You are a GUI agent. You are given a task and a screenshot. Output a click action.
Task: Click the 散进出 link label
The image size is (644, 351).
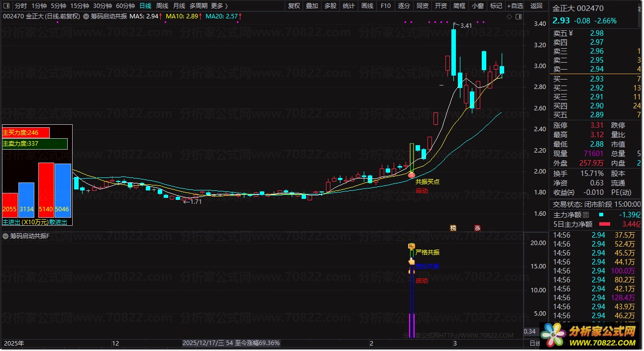pyautogui.click(x=58, y=222)
